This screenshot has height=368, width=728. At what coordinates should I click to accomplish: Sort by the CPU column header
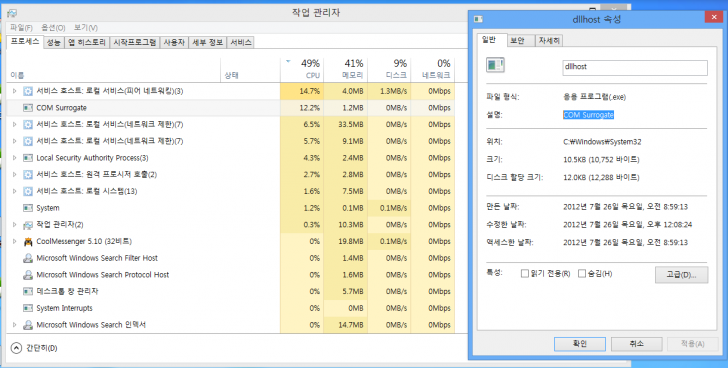pyautogui.click(x=302, y=69)
